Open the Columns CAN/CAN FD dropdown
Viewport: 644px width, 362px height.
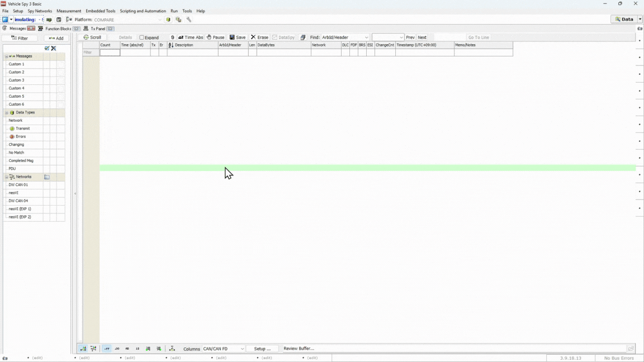[242, 349]
